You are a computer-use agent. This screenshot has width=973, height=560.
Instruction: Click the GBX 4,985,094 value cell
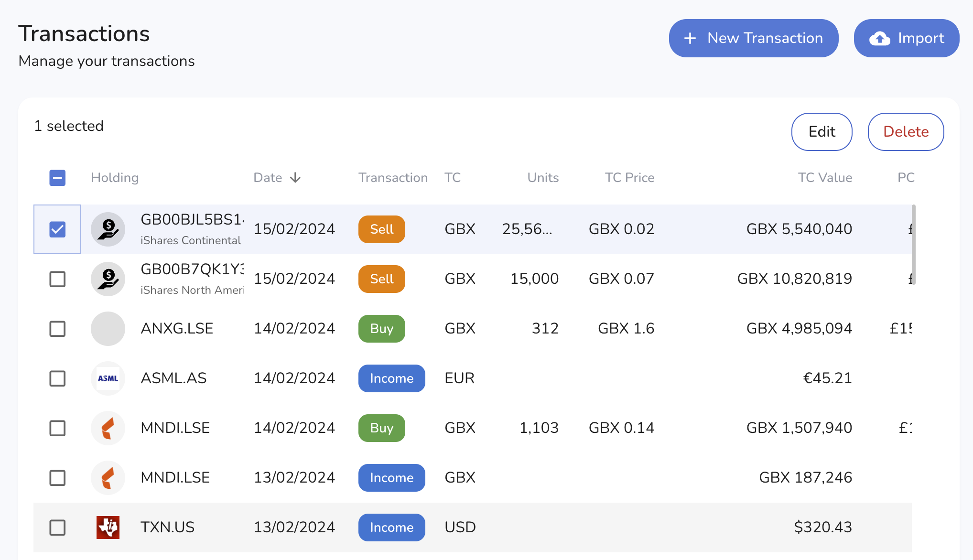pyautogui.click(x=799, y=329)
